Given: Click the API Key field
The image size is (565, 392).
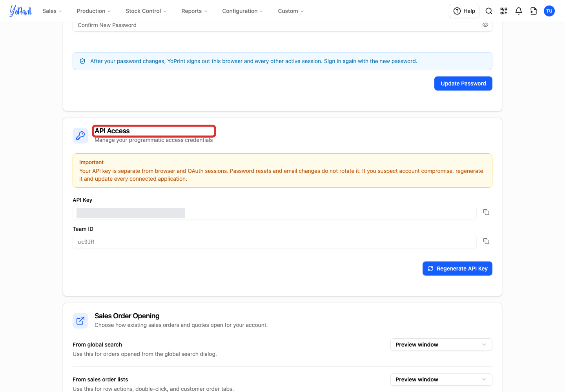Looking at the screenshot, I should pos(275,213).
